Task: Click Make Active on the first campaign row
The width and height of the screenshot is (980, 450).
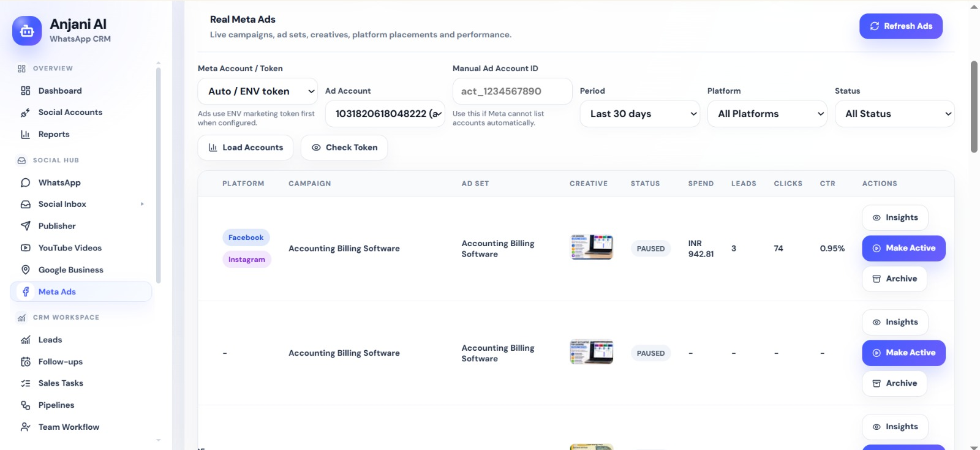Action: coord(904,249)
